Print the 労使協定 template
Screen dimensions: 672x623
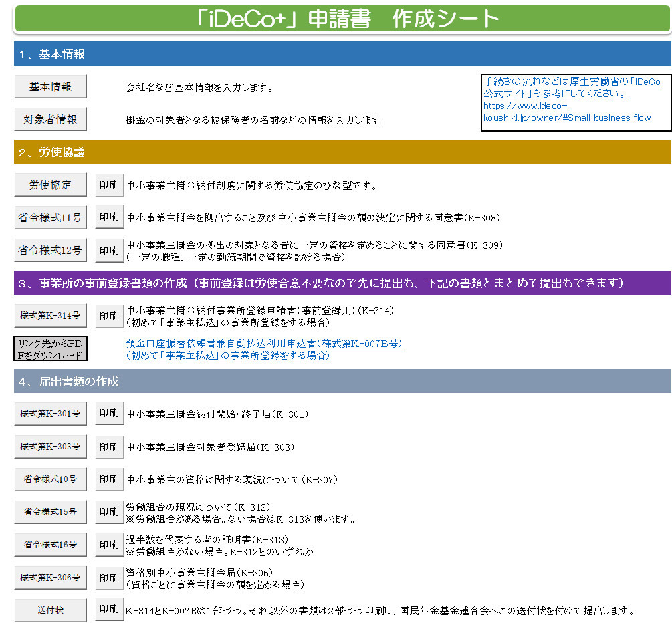tap(109, 185)
